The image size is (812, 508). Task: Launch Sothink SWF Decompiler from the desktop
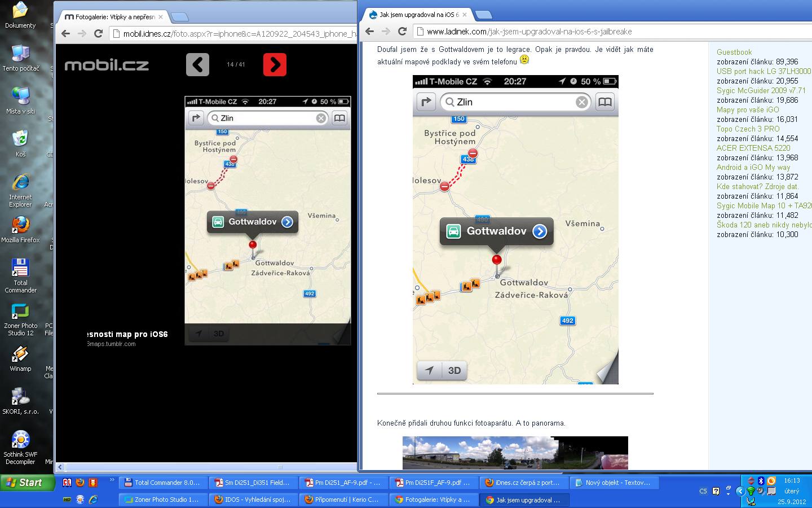click(x=20, y=448)
